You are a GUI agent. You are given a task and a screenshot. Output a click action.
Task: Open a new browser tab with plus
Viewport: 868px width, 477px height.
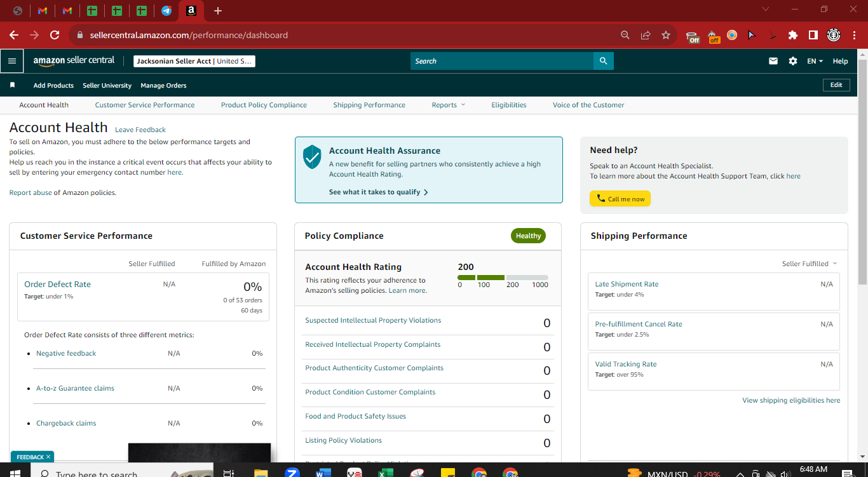(218, 11)
